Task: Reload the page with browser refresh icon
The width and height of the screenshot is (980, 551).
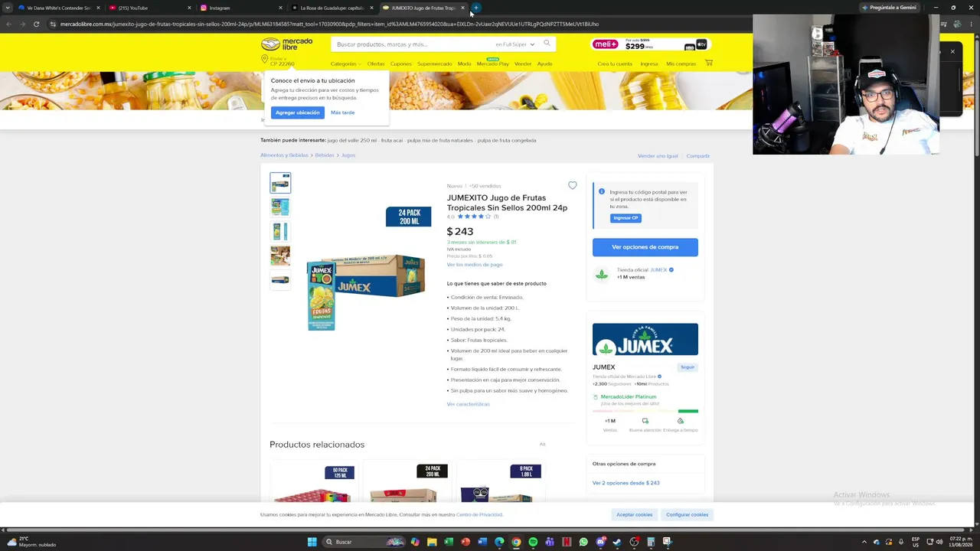Action: [x=36, y=24]
